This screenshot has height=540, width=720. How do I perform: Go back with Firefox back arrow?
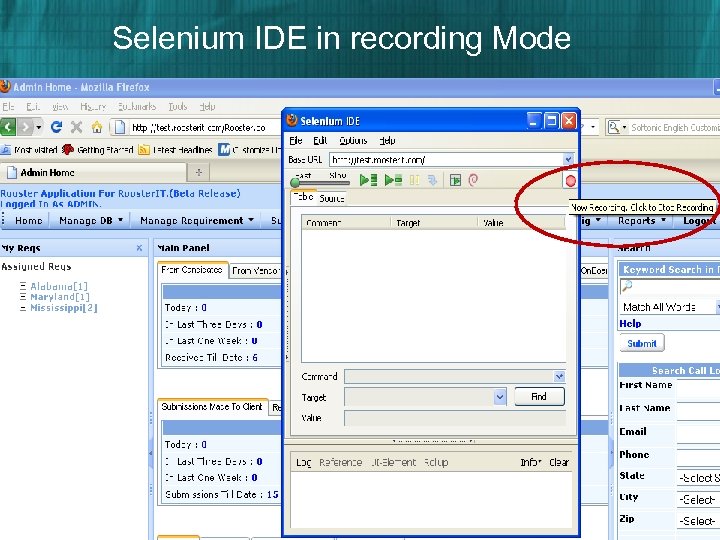point(8,127)
